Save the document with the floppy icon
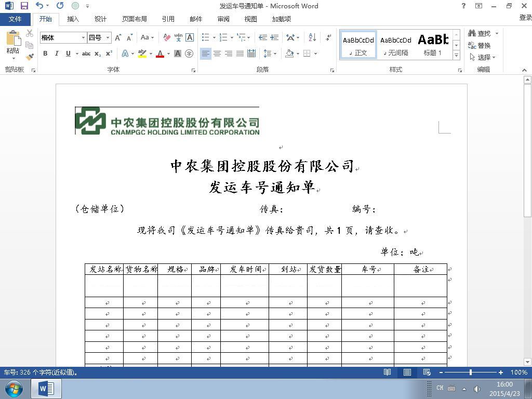This screenshot has width=532, height=399. tap(24, 6)
